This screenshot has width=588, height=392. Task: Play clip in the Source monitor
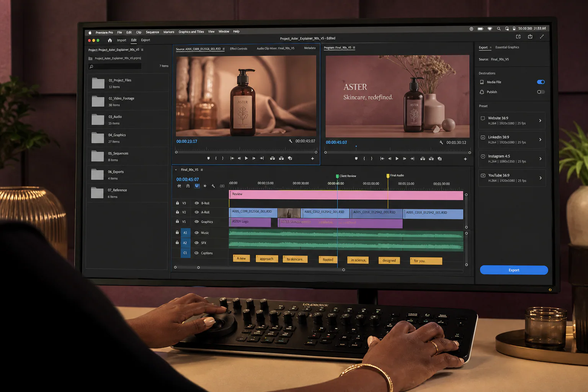246,158
